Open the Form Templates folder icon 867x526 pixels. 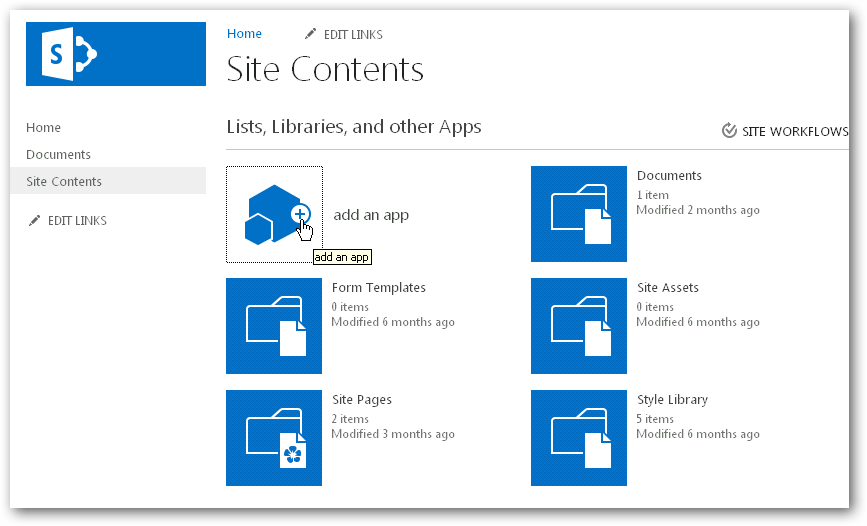point(274,326)
